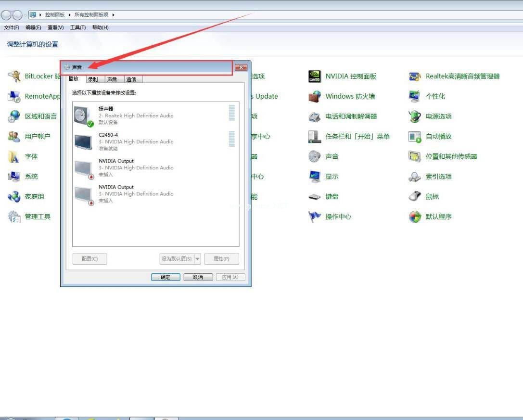Open the 默认程序 icon

click(x=415, y=216)
